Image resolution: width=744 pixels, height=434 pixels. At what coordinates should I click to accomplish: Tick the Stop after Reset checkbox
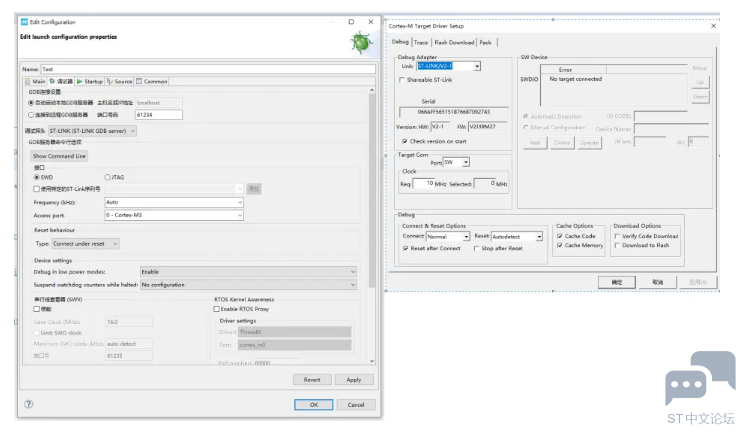click(x=476, y=248)
